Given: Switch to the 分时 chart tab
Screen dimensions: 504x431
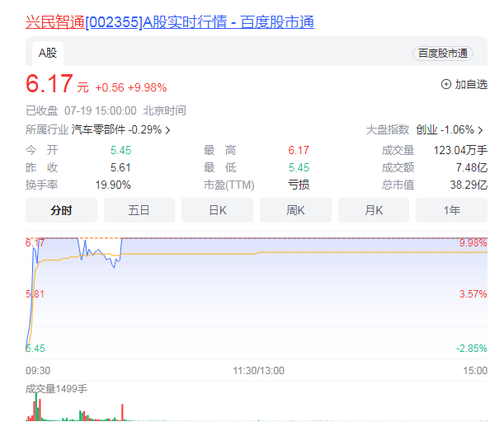Looking at the screenshot, I should coord(61,210).
